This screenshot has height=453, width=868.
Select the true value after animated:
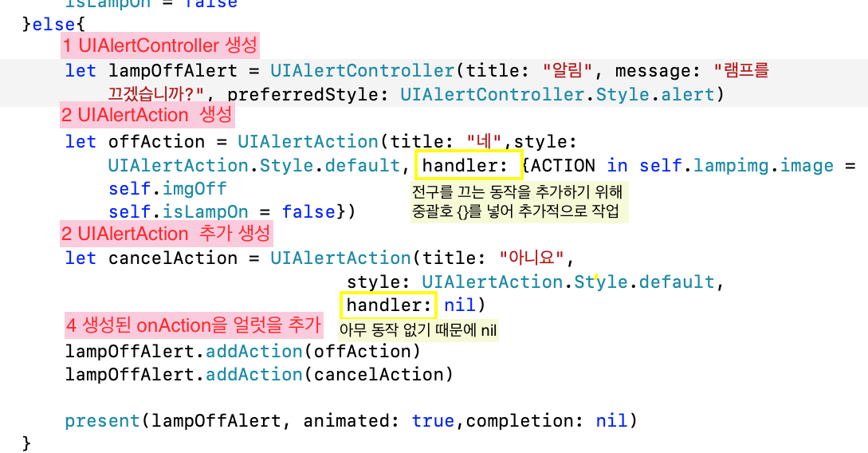click(x=432, y=421)
